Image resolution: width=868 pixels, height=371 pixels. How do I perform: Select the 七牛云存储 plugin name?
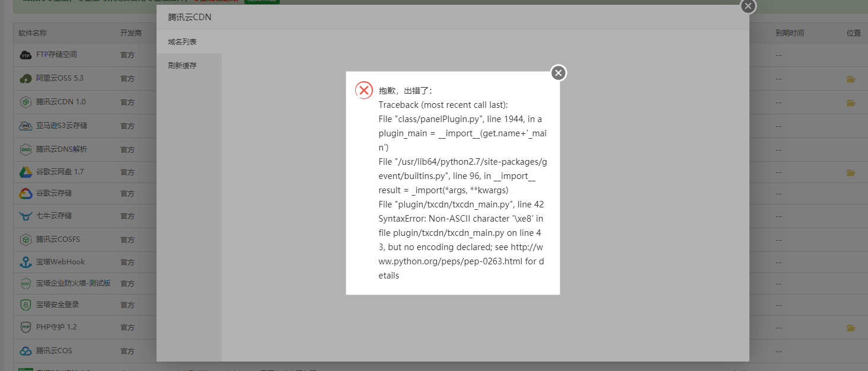[x=54, y=216]
